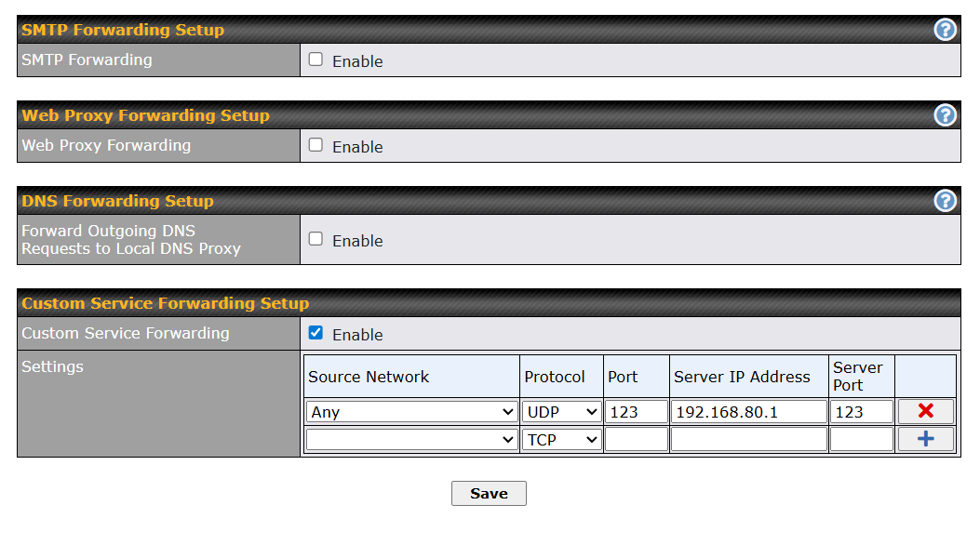Add new rule with blue plus icon
Screen dimensions: 980x545
[925, 440]
